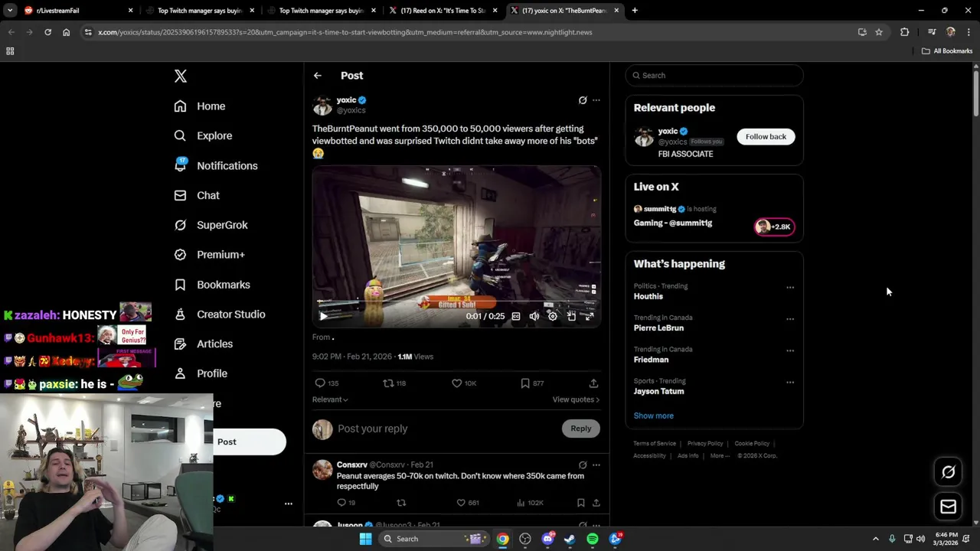Click Show more under What's happening

pos(653,416)
